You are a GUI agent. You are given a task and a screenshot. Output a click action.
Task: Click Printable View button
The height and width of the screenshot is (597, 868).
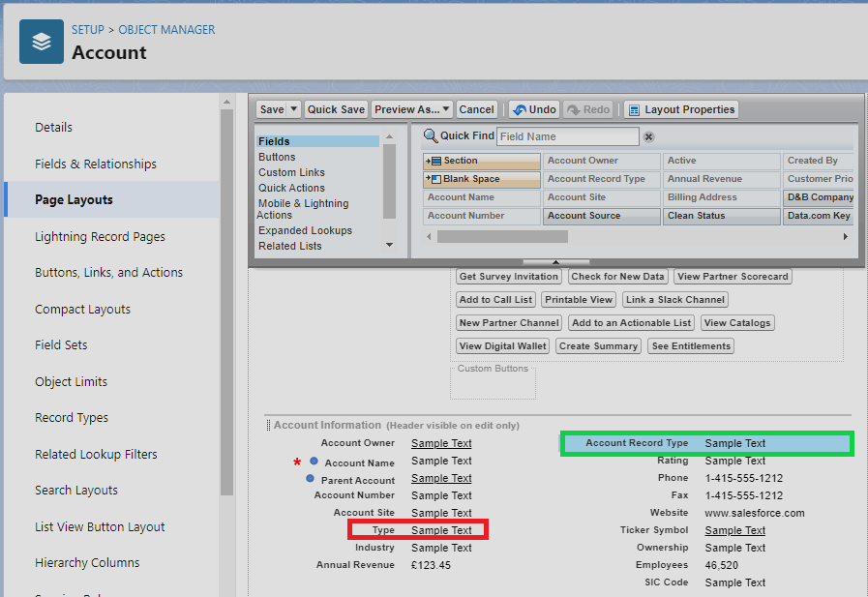(579, 300)
